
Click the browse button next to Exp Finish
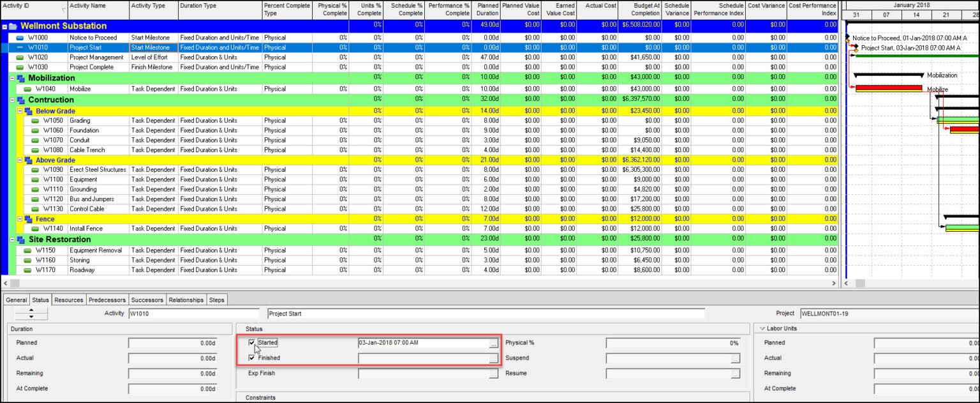[x=494, y=373]
